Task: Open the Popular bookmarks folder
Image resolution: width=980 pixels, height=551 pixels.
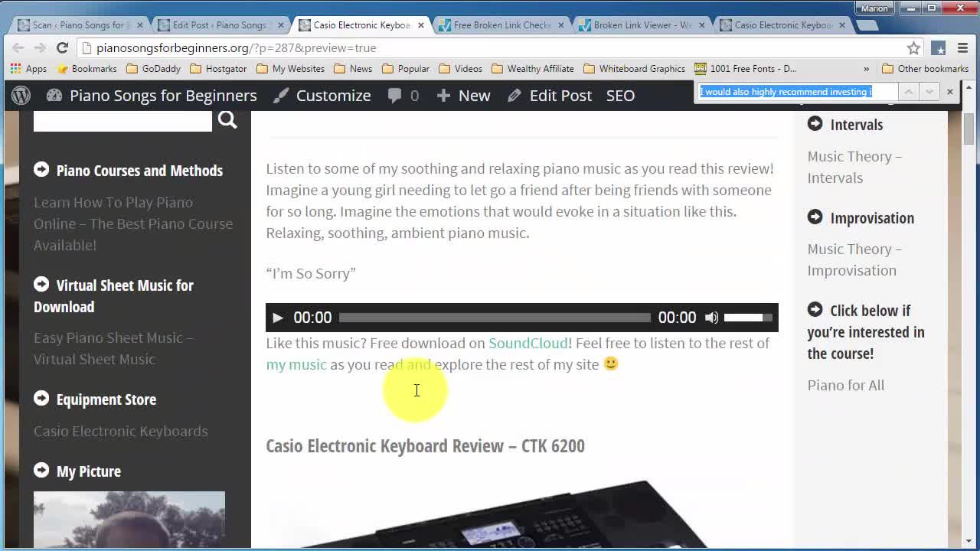Action: (x=406, y=69)
